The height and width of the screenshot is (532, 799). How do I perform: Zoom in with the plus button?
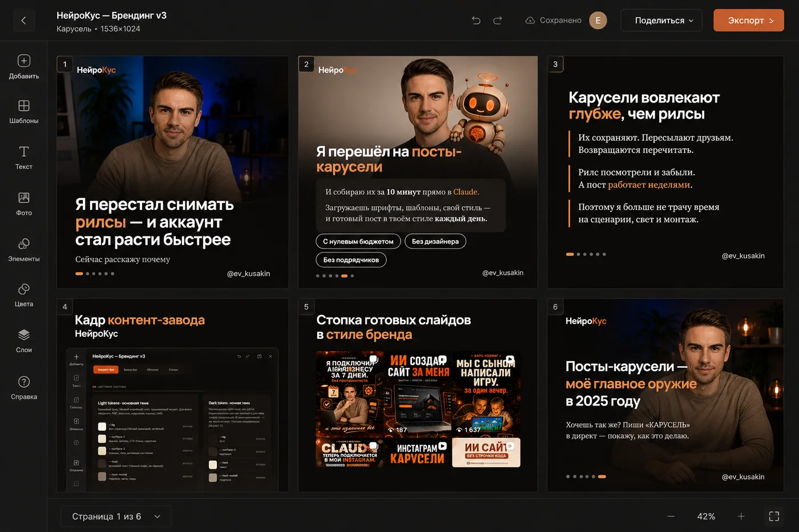tap(741, 516)
